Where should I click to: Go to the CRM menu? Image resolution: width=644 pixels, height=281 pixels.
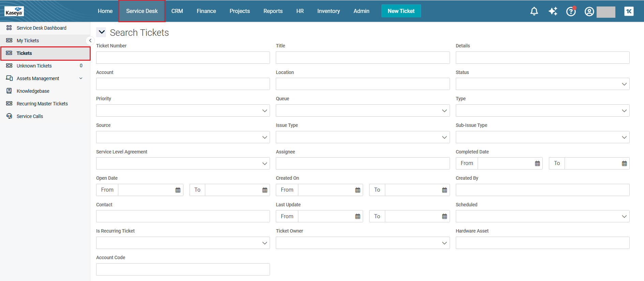tap(177, 11)
